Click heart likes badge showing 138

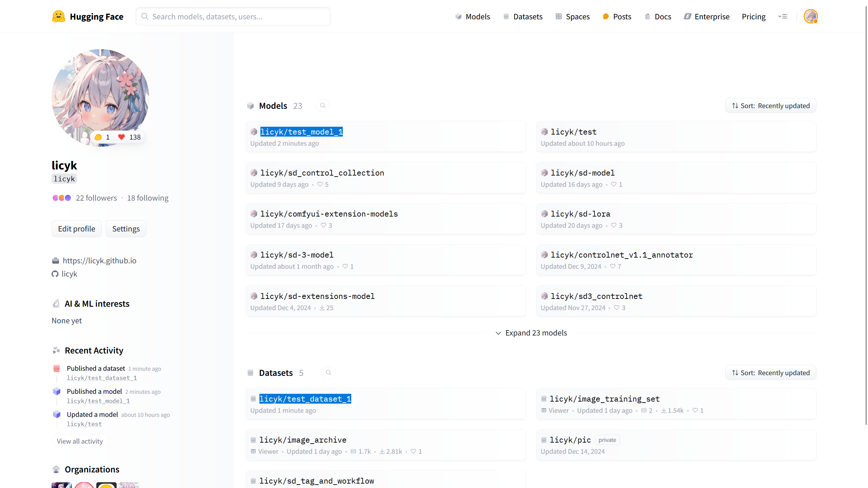tap(130, 137)
